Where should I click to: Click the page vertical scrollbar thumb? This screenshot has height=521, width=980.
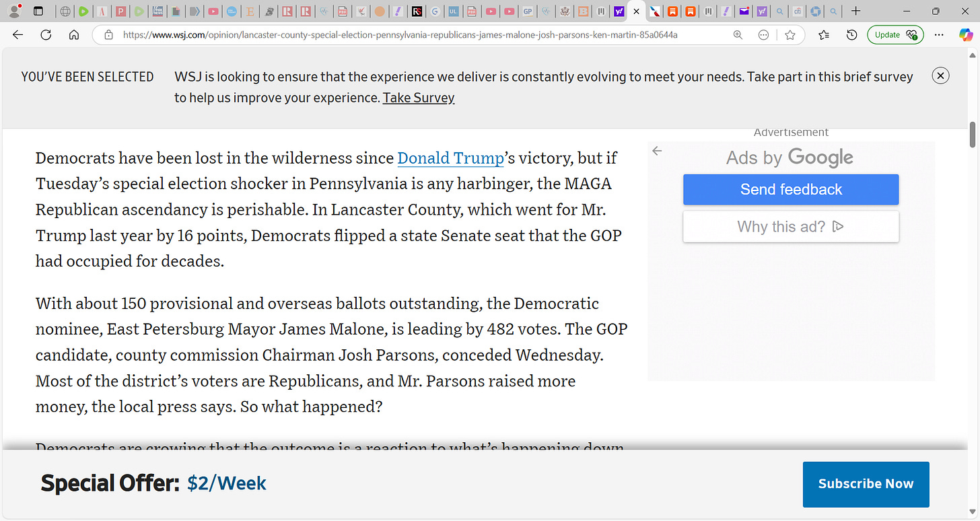click(973, 135)
